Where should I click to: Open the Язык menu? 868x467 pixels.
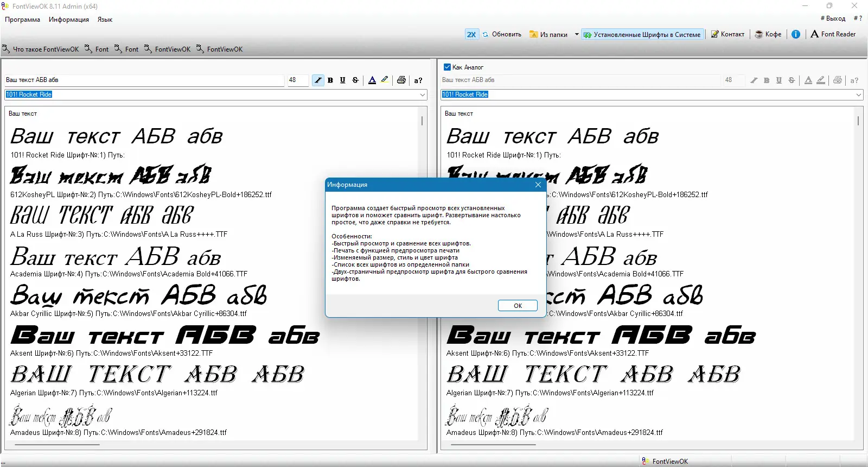coord(105,20)
